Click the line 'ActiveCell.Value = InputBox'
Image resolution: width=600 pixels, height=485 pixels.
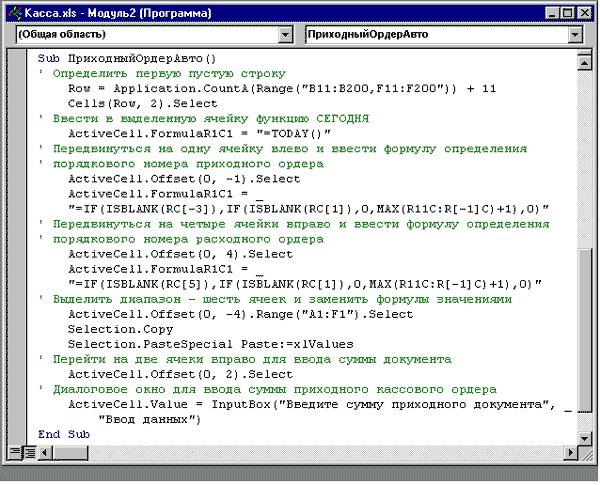(x=320, y=405)
